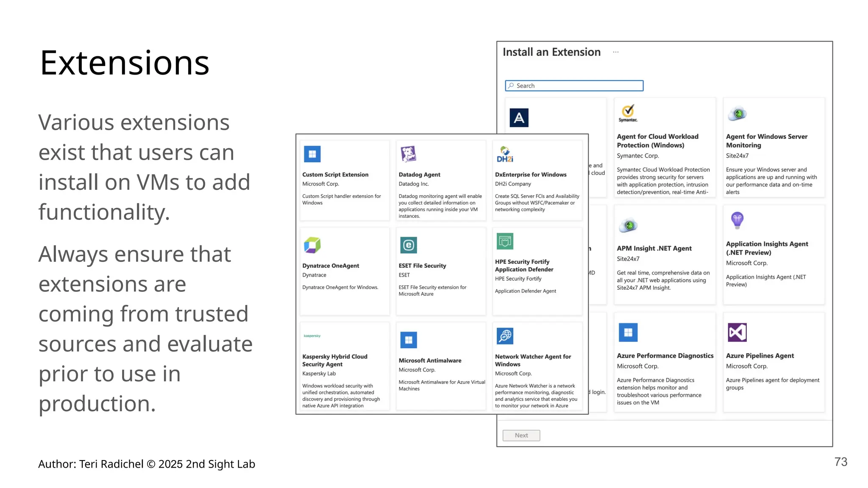Select the HPE Security Fortify shield icon
Screen dimensions: 868x488
(505, 241)
